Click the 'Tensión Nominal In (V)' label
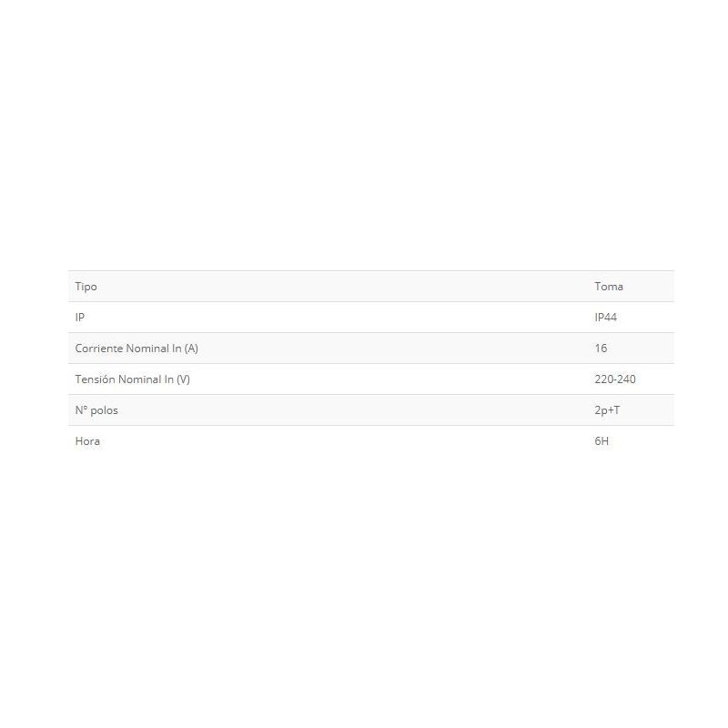 tap(133, 379)
